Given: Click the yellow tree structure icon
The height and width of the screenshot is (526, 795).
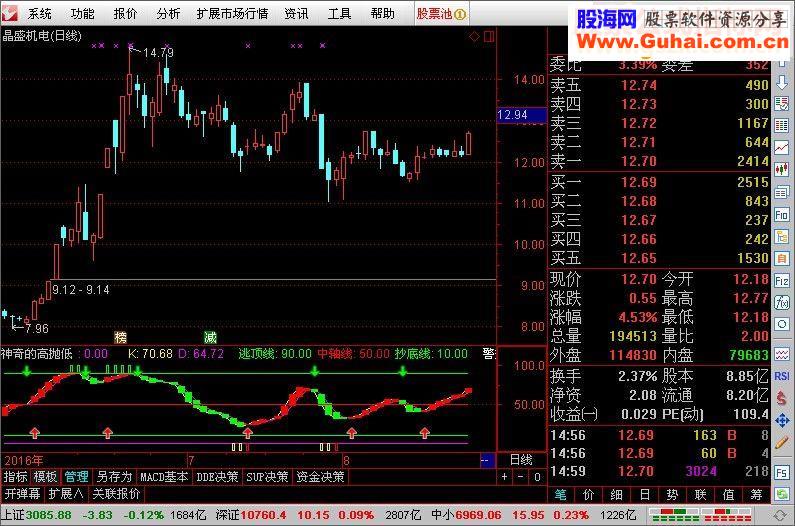Looking at the screenshot, I should (782, 236).
